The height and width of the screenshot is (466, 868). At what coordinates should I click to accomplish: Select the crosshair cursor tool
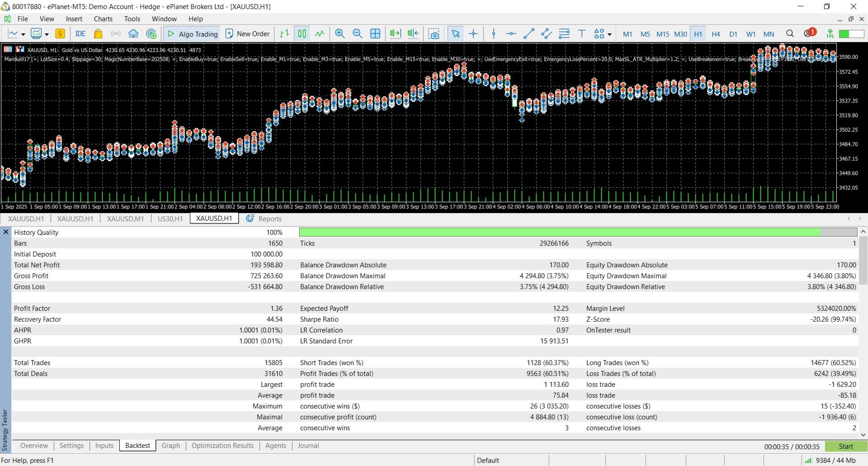point(473,34)
